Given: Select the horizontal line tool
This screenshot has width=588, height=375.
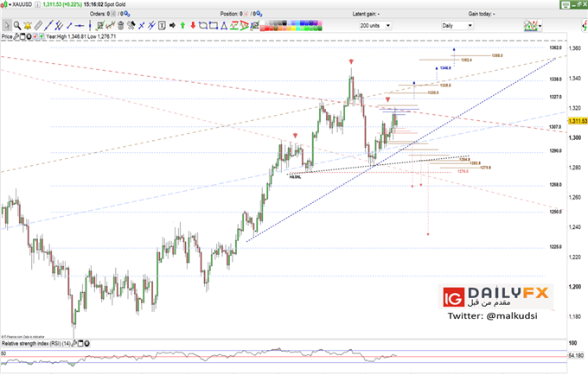Looking at the screenshot, I should coord(80,25).
